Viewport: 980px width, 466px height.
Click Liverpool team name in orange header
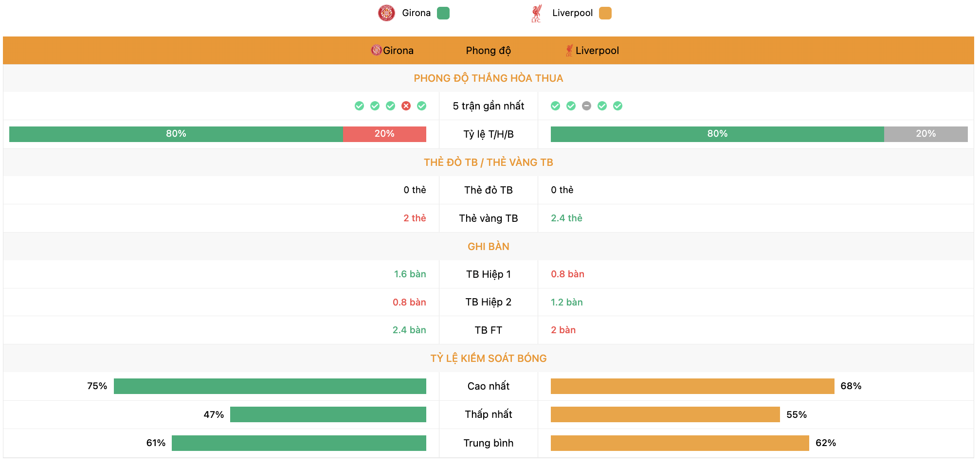point(597,51)
